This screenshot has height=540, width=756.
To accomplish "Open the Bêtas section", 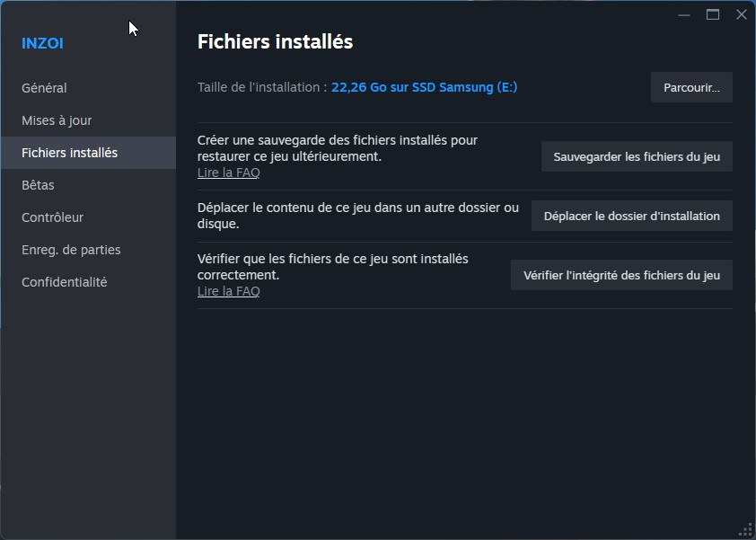I will [x=36, y=184].
